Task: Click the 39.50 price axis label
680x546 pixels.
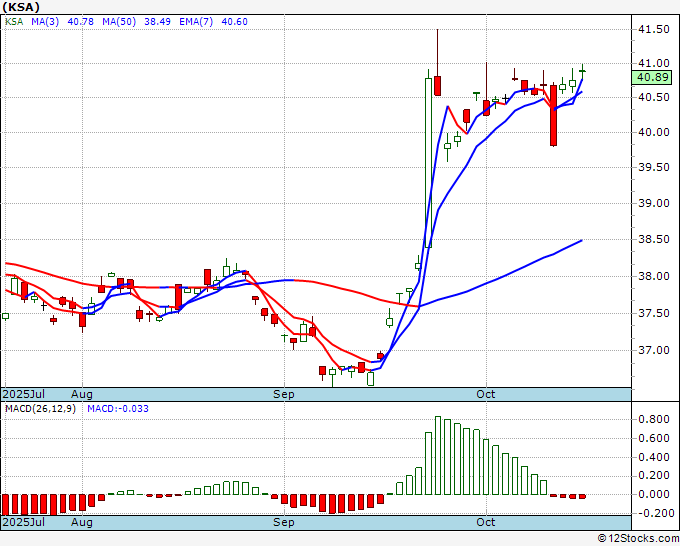Action: (x=654, y=167)
